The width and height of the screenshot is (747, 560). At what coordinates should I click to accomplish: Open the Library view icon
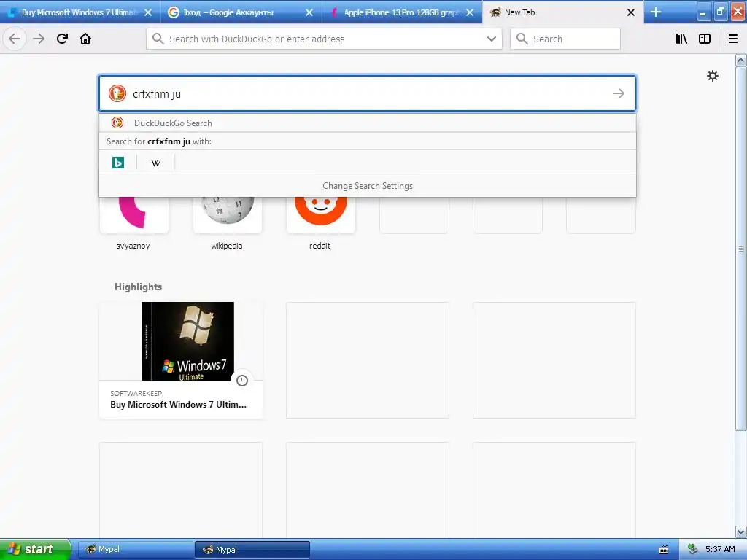click(681, 39)
